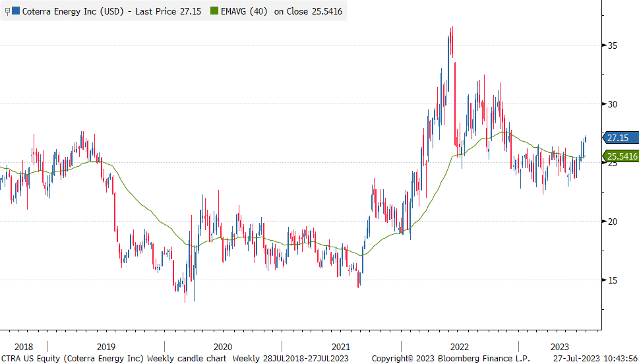The width and height of the screenshot is (639, 364).
Task: Click the 35 price axis label
Action: [x=612, y=45]
